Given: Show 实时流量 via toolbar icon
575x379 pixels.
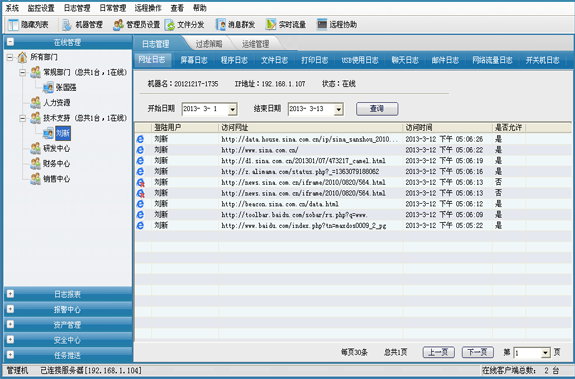Looking at the screenshot, I should point(271,25).
